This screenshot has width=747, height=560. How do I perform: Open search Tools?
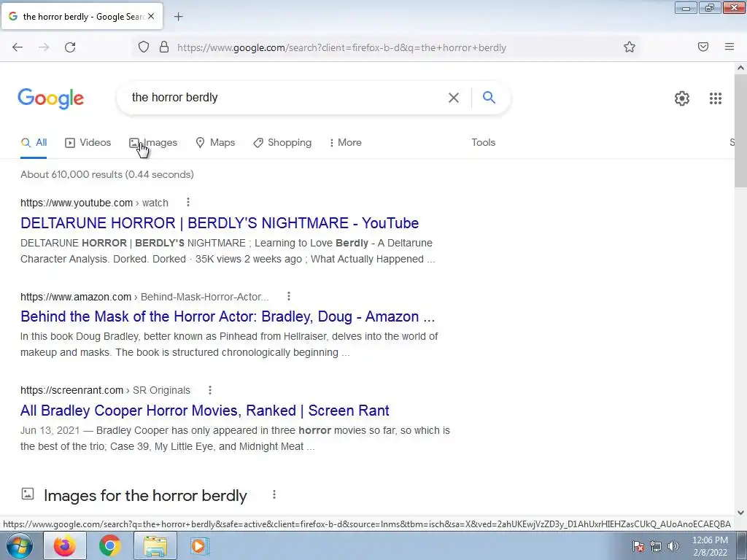484,142
